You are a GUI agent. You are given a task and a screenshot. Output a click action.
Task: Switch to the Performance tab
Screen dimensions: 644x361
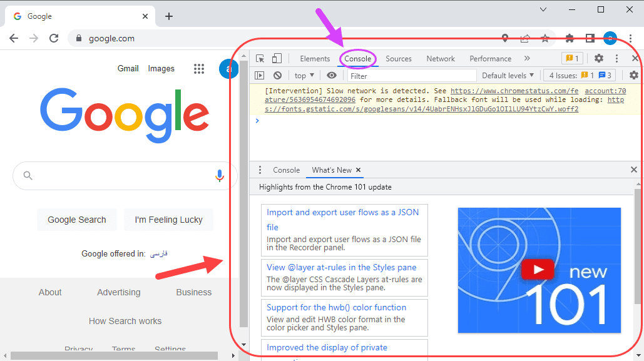(491, 59)
